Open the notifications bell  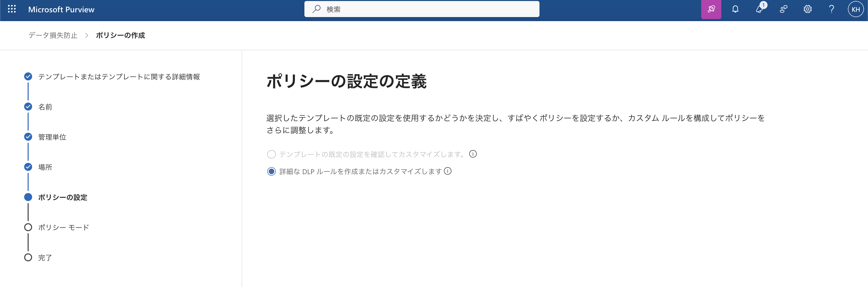tap(735, 9)
